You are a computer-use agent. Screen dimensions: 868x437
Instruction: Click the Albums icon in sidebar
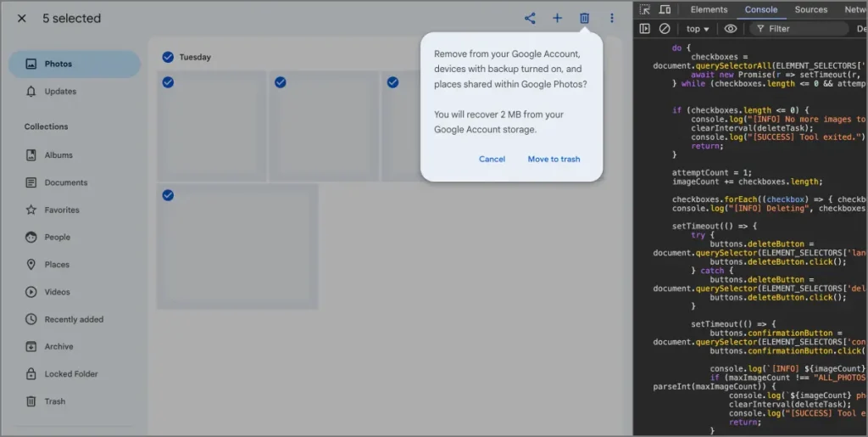pos(31,155)
